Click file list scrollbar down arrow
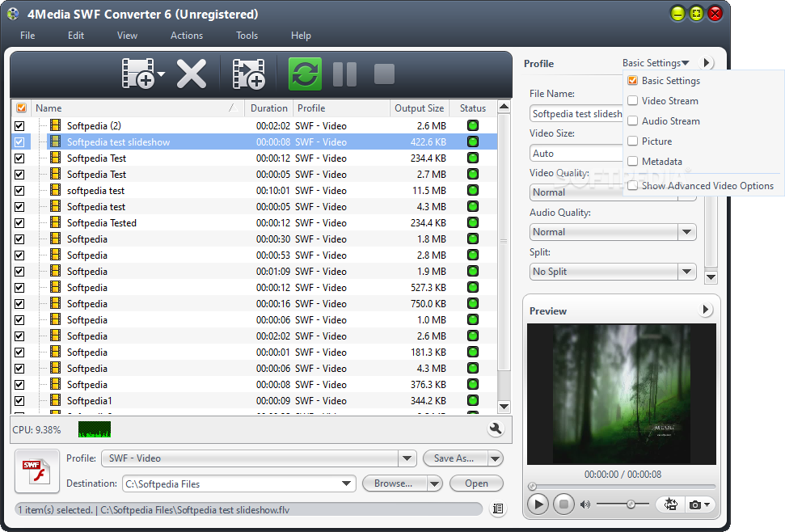 [504, 407]
